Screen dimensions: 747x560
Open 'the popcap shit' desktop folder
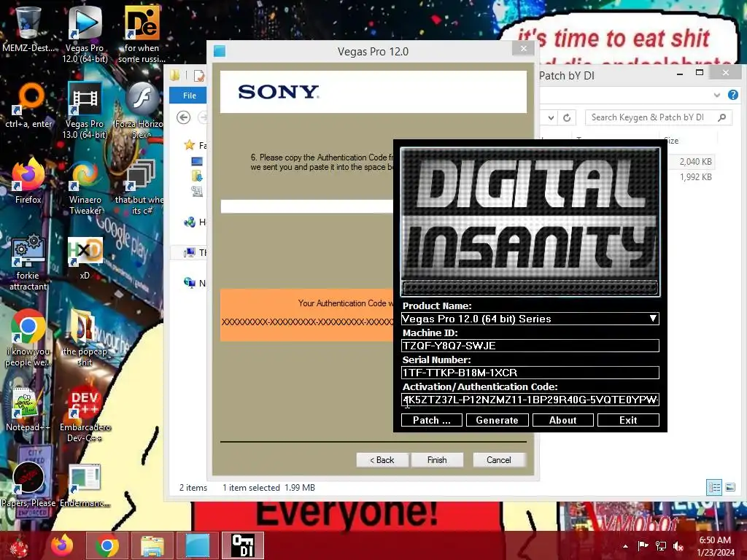tap(85, 338)
